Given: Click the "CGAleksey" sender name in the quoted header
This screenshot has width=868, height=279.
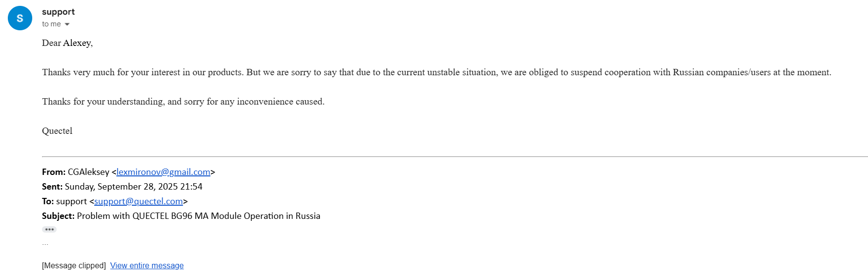Looking at the screenshot, I should (88, 172).
